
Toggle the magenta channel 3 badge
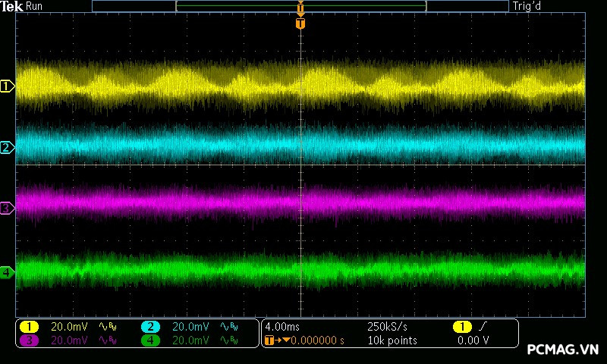pyautogui.click(x=29, y=340)
